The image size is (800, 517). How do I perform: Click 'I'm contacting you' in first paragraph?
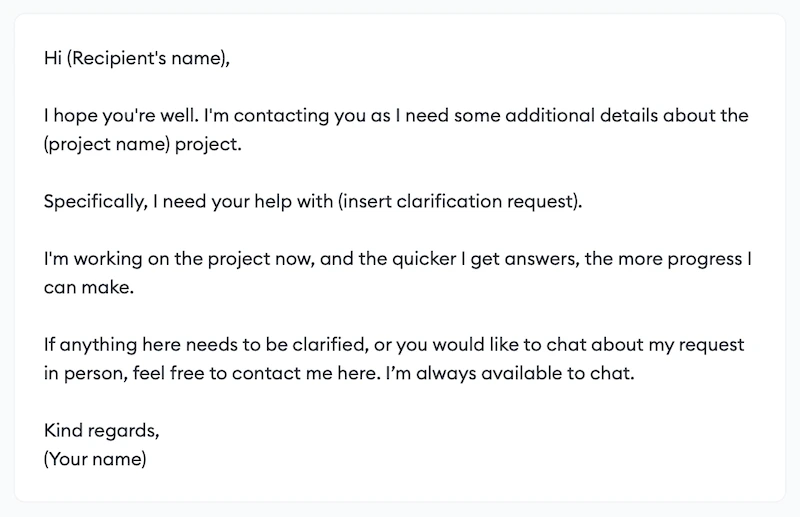pos(285,116)
